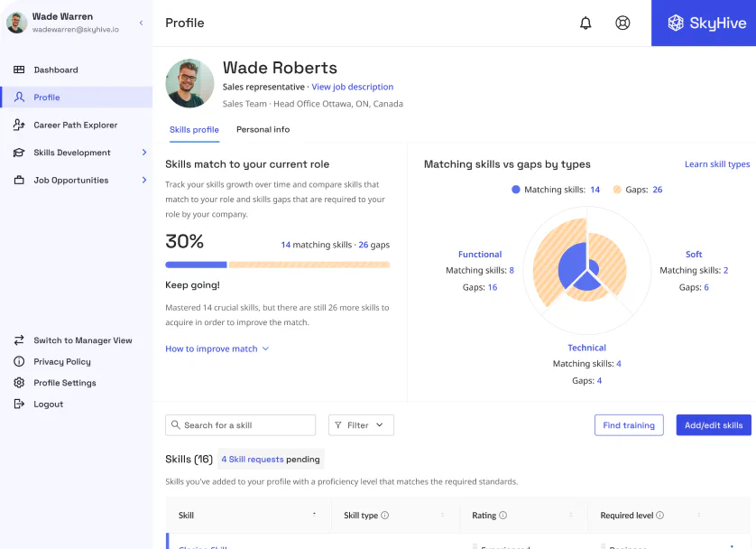The width and height of the screenshot is (756, 549).
Task: Click the Add/edit skills button
Action: [714, 425]
